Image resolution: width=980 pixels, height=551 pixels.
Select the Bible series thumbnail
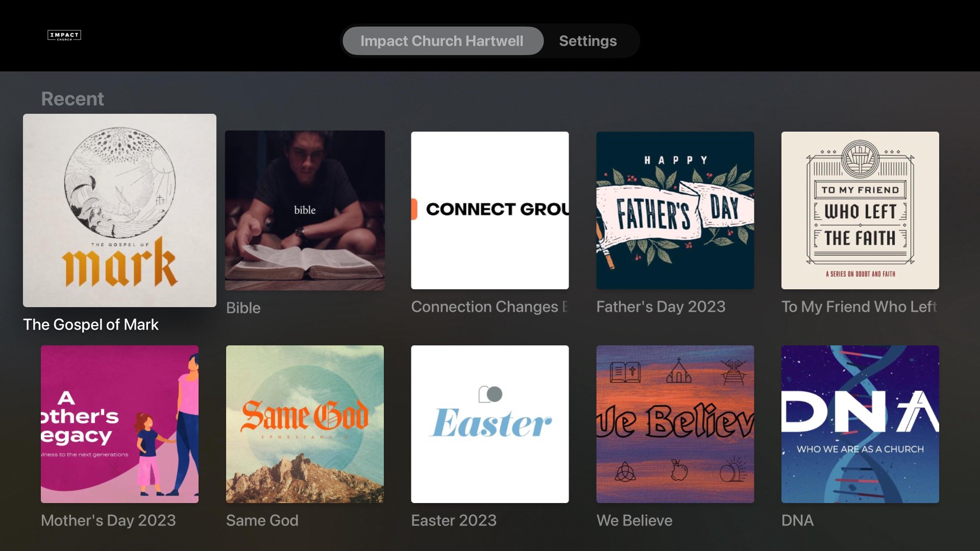tap(305, 210)
